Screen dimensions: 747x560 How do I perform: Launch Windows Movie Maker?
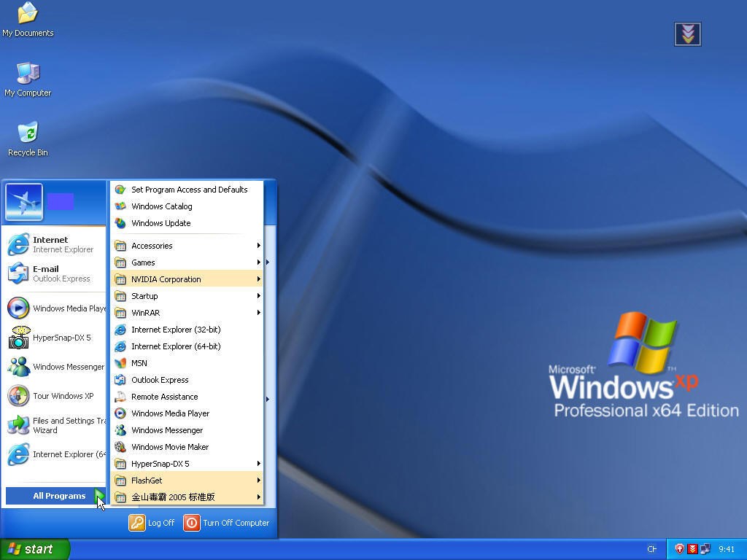187,447
